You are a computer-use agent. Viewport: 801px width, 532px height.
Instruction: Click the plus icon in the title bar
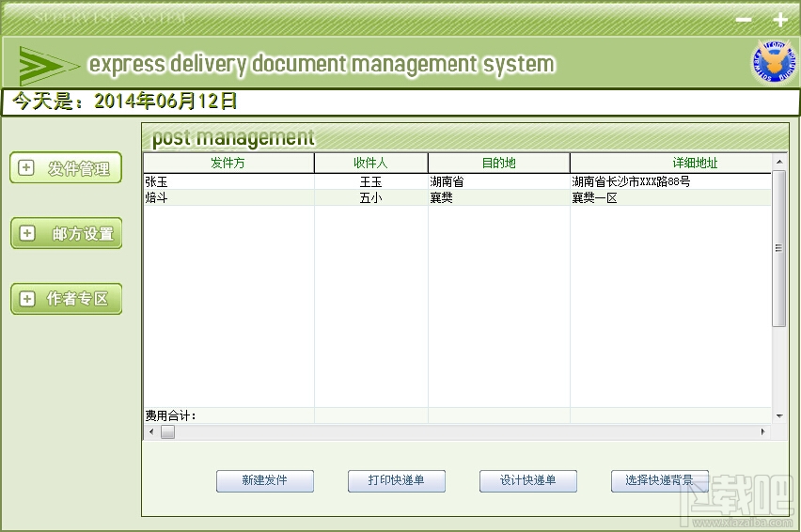coord(780,20)
